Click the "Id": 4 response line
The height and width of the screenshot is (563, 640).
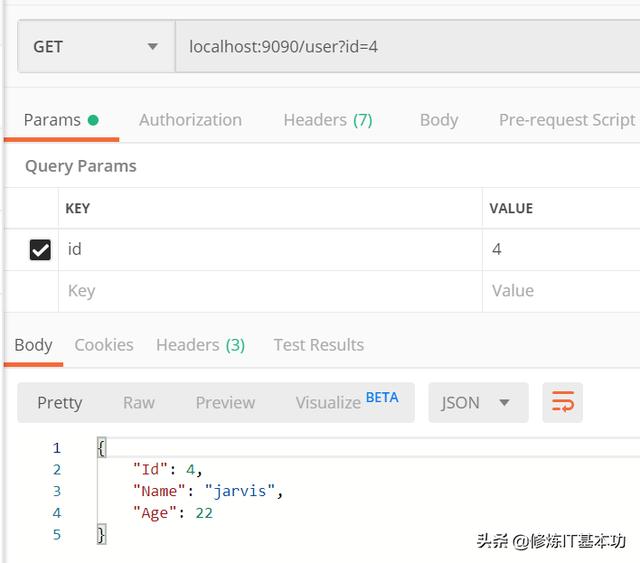click(168, 470)
